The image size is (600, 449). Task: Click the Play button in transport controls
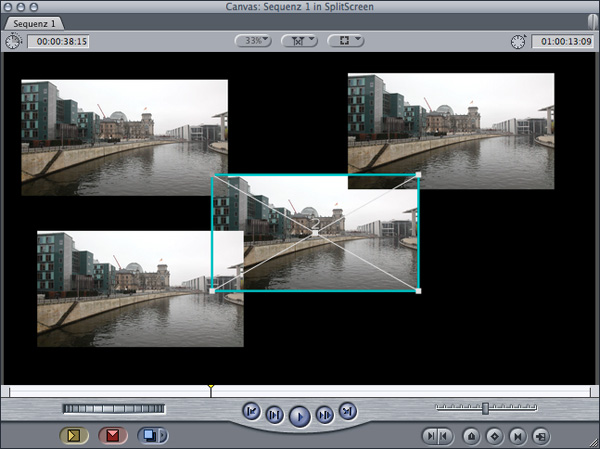click(299, 414)
